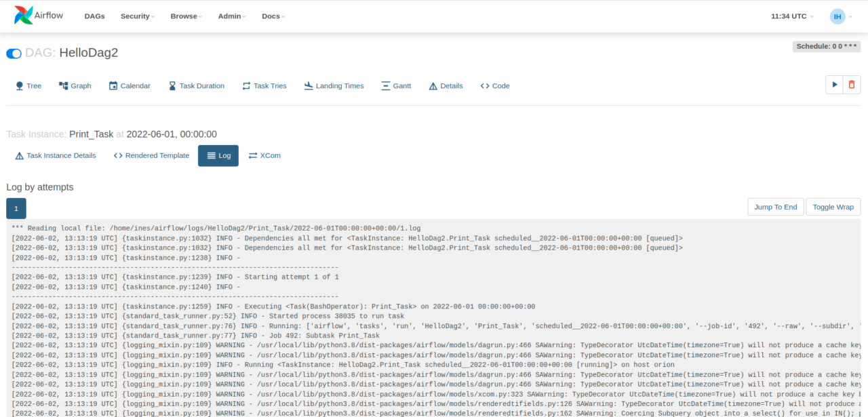Trigger the DAG with the play button
868x417 pixels.
pyautogui.click(x=834, y=84)
